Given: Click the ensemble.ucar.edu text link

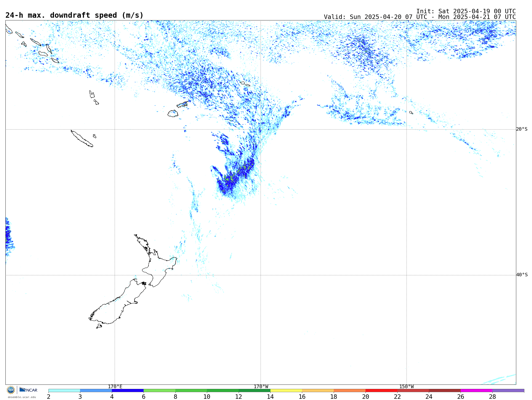Looking at the screenshot, I should click(x=22, y=397).
